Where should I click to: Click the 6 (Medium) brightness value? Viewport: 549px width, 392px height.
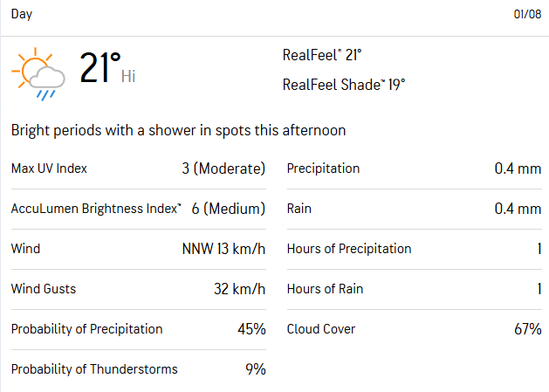[x=229, y=209]
